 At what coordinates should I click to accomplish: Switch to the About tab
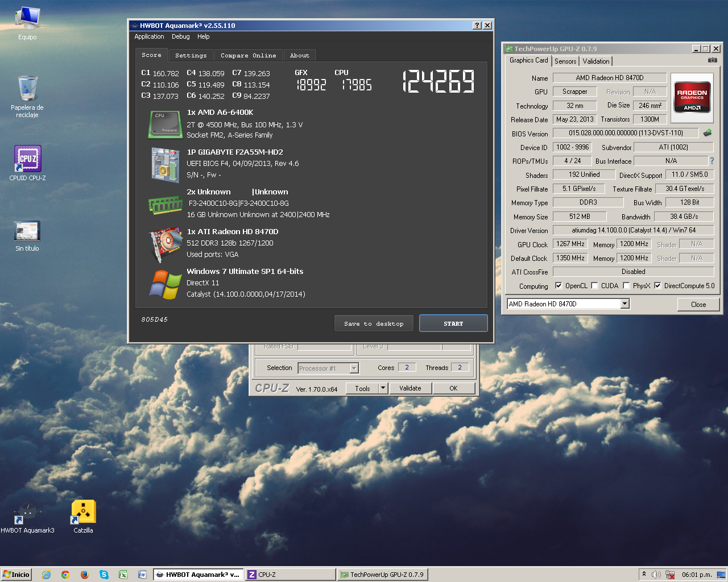[x=299, y=55]
